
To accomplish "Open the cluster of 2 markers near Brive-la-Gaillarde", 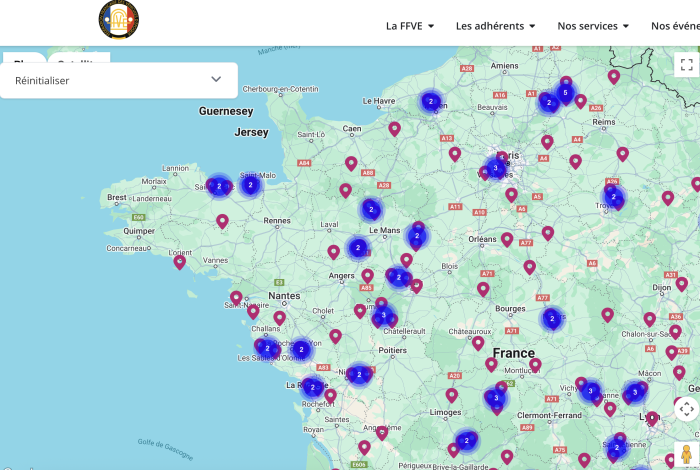I will point(467,441).
